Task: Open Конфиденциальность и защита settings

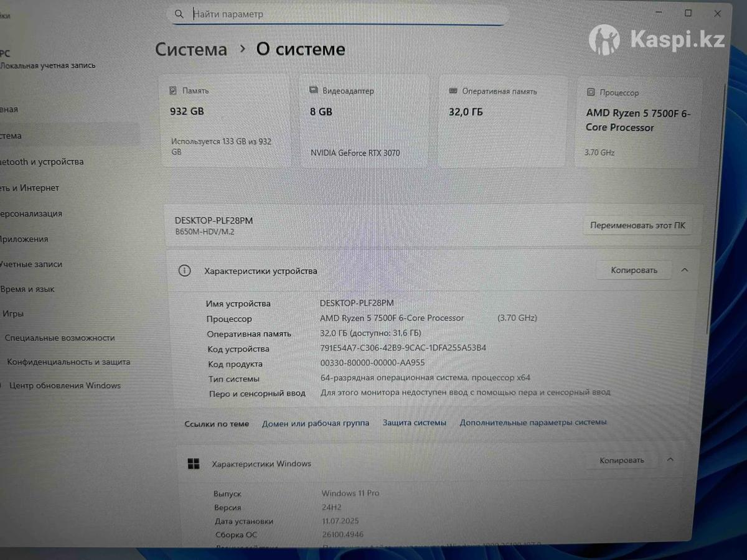Action: click(68, 362)
